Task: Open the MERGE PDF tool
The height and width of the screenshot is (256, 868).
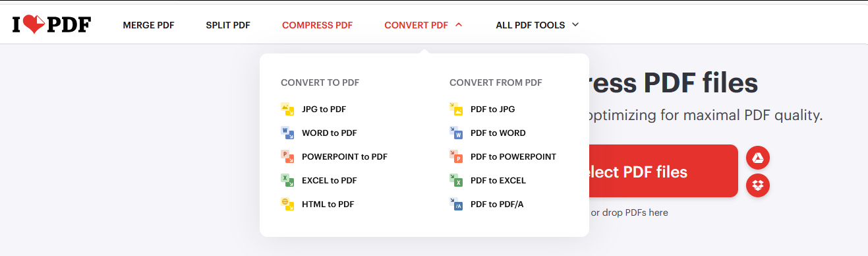Action: coord(148,25)
